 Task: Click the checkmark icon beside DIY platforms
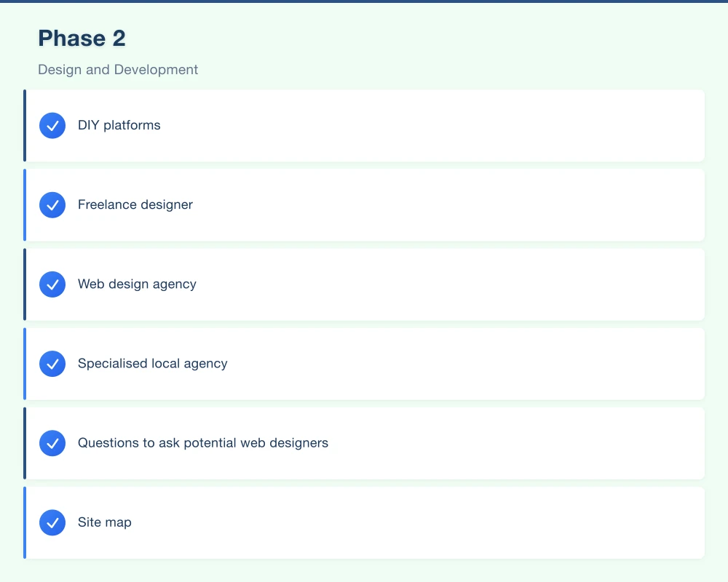coord(52,125)
